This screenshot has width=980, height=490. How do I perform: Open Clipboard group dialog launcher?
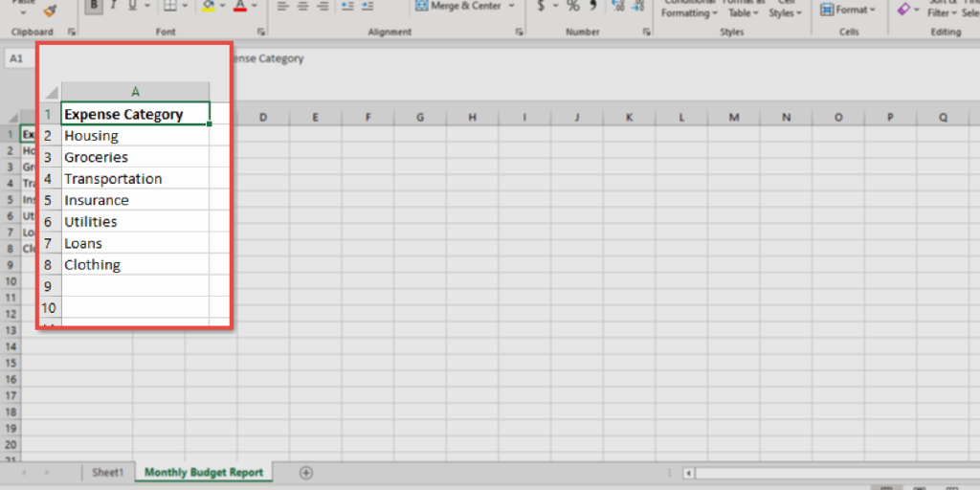point(71,32)
